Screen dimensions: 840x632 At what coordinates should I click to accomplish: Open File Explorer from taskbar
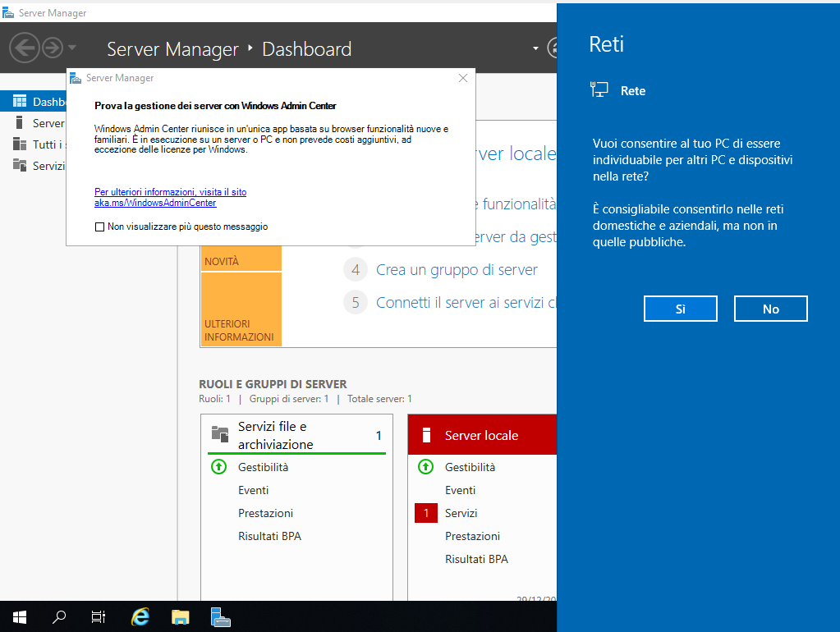coord(180,617)
